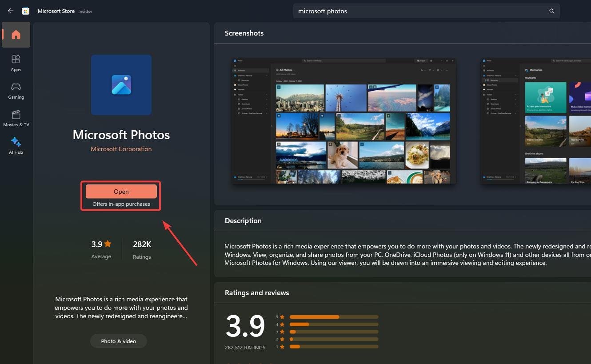Select the 4 star rating bar
The width and height of the screenshot is (591, 364).
pyautogui.click(x=334, y=324)
